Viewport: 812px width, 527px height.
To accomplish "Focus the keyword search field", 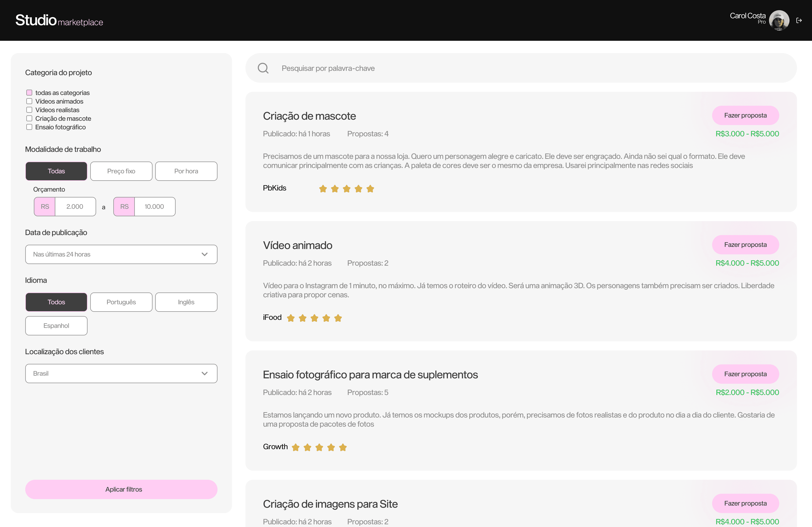I will [512, 68].
